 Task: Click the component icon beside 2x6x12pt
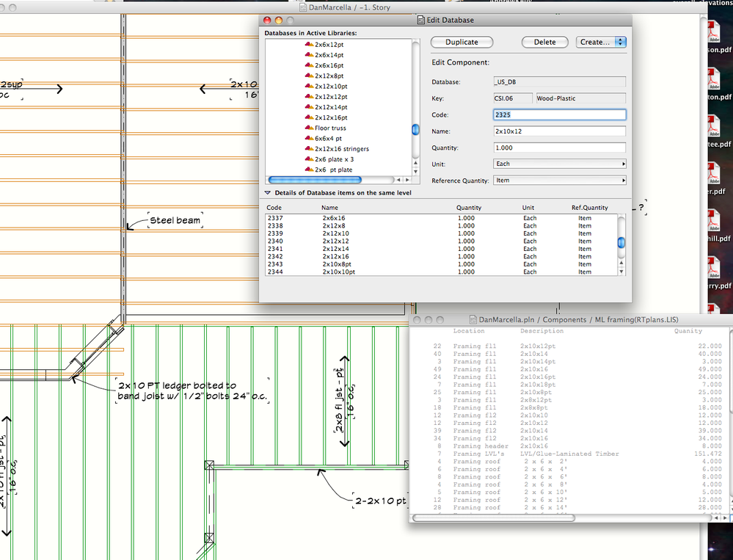(309, 45)
